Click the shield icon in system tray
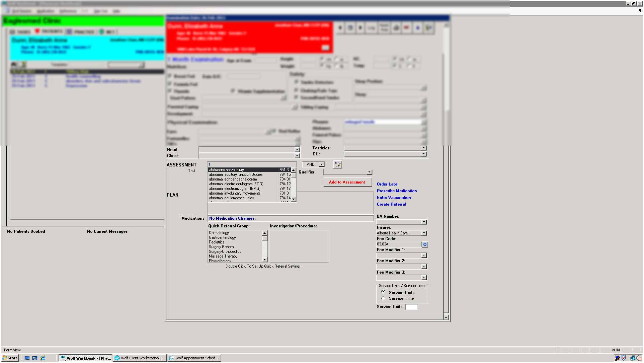 pyautogui.click(x=624, y=358)
